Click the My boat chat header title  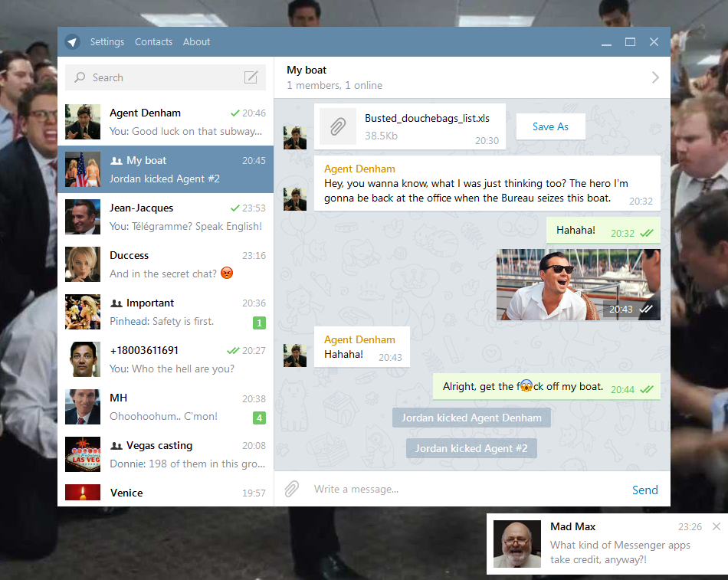tap(307, 70)
